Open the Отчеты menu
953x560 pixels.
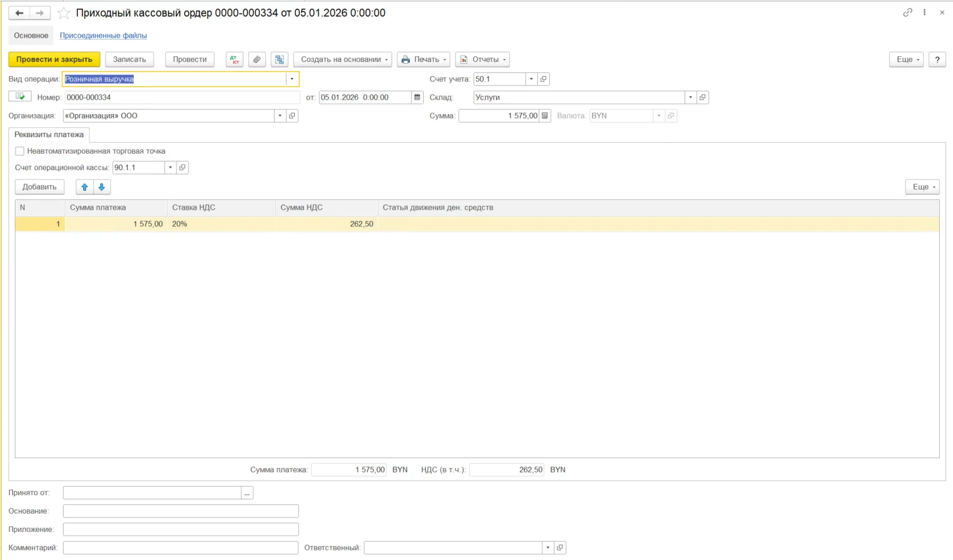click(x=483, y=59)
